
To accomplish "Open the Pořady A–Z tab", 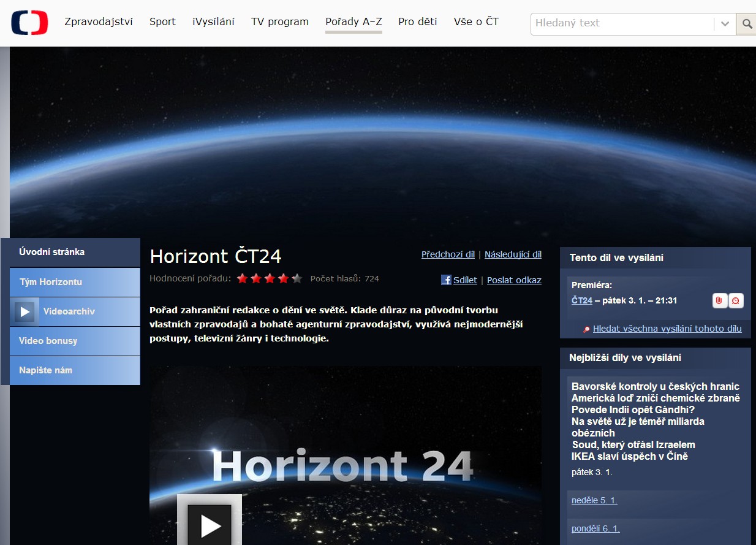I will point(353,22).
